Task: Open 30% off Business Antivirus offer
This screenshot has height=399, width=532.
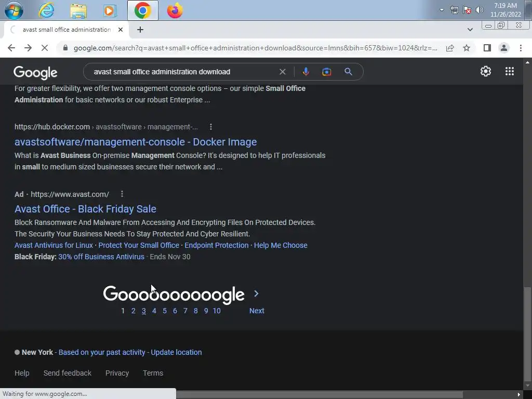Action: tap(101, 257)
